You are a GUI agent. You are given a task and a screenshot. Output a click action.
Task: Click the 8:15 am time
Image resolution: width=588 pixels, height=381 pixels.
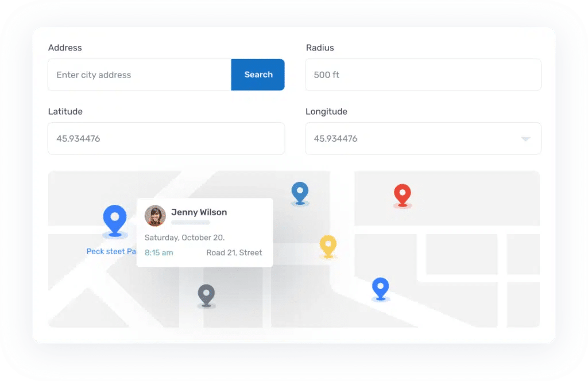(159, 252)
